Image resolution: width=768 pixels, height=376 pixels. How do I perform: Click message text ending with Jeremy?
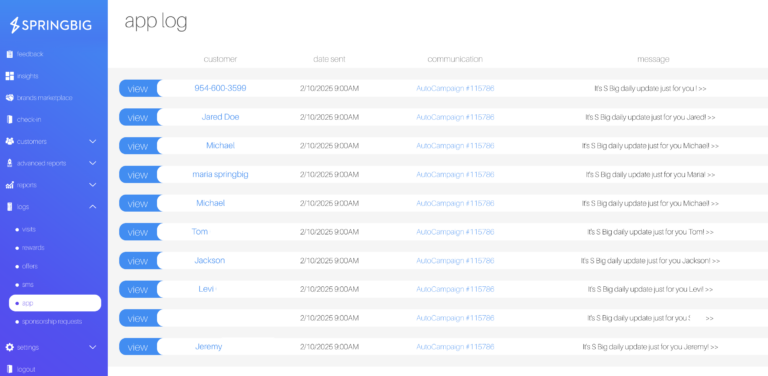[650, 347]
